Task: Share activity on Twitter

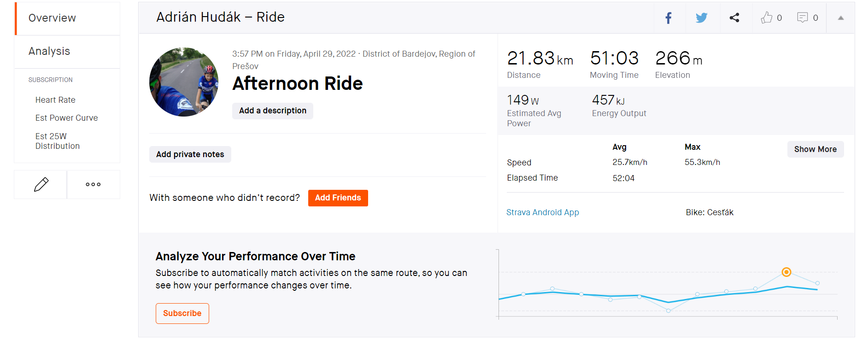Action: pyautogui.click(x=701, y=18)
